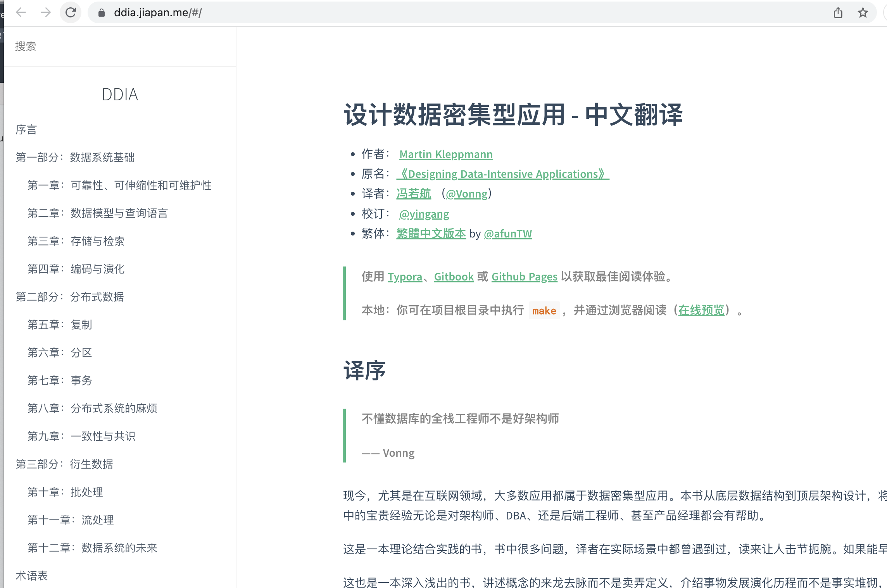This screenshot has height=588, width=887.
Task: Click the Github Pages link
Action: coord(524,277)
